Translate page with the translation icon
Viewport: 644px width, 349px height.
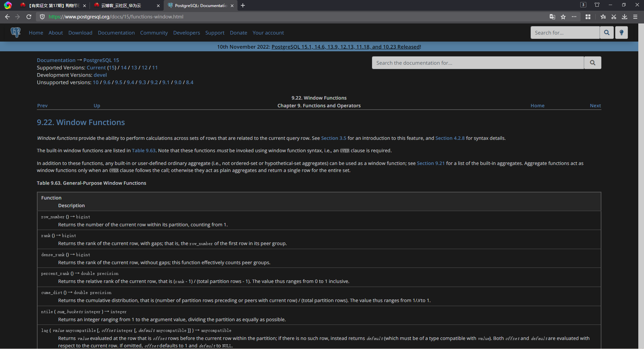point(552,17)
